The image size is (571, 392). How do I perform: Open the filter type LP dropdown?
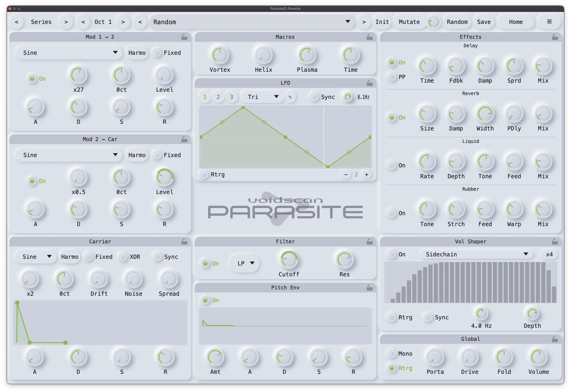pyautogui.click(x=245, y=264)
